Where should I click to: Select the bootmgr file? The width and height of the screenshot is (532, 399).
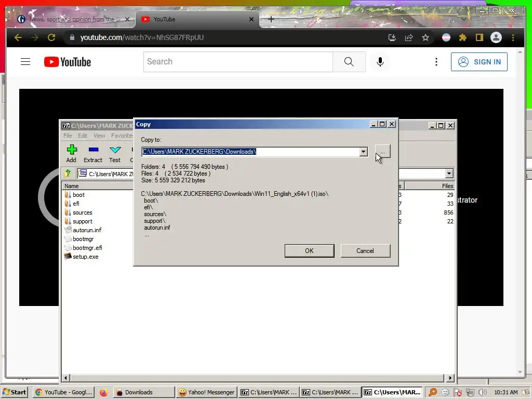click(83, 239)
